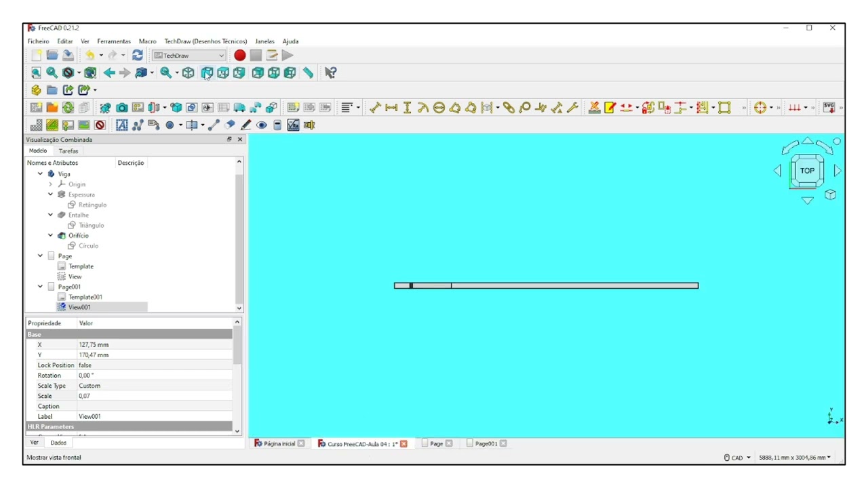This screenshot has width=868, height=488.
Task: Click the Redraw page green arrows icon
Action: (68, 108)
